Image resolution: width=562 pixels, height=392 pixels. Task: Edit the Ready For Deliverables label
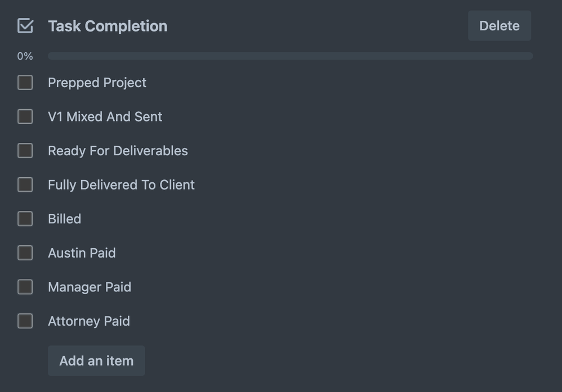(118, 151)
